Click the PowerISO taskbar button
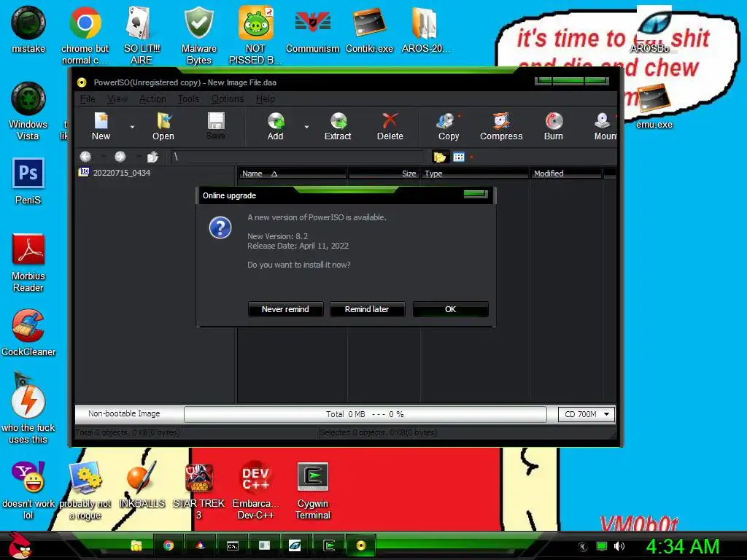Screen dimensions: 747x560 (360, 545)
